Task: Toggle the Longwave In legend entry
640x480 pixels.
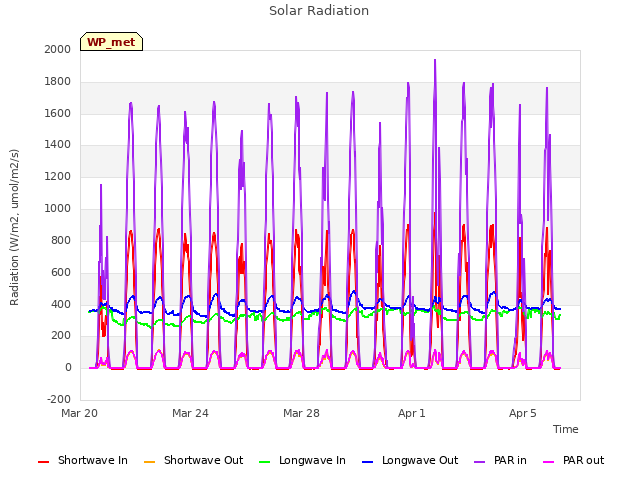Action: pyautogui.click(x=302, y=460)
